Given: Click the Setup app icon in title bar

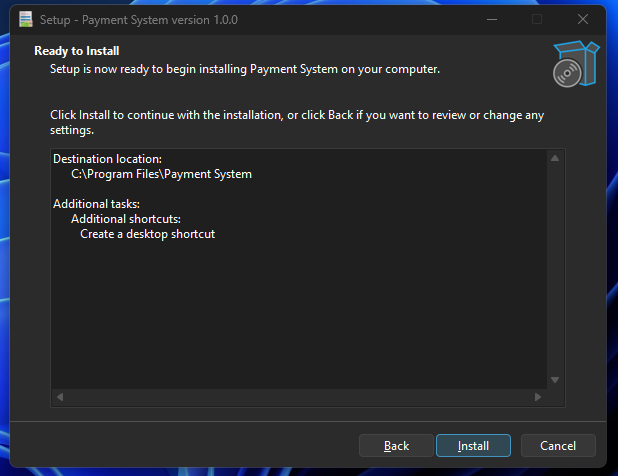Looking at the screenshot, I should click(25, 20).
